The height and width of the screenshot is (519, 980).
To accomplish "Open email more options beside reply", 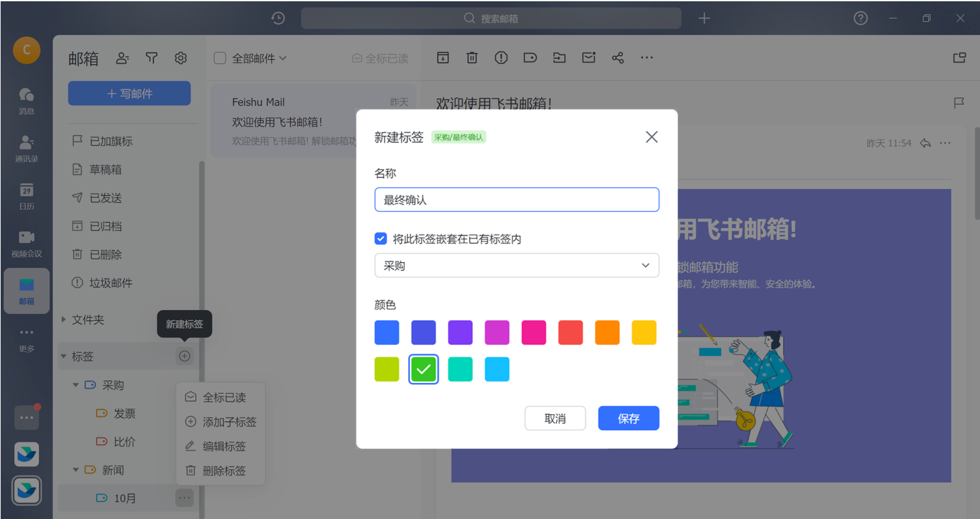I will [945, 143].
